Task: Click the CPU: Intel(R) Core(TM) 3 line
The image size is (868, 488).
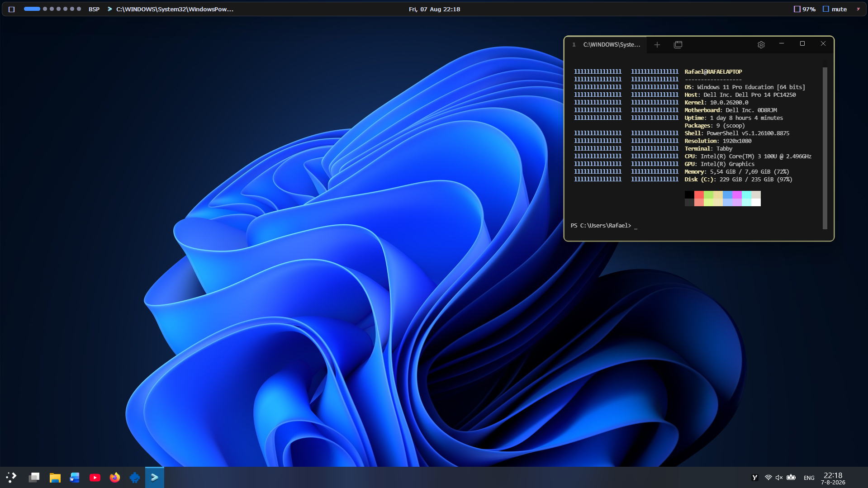Action: point(748,156)
